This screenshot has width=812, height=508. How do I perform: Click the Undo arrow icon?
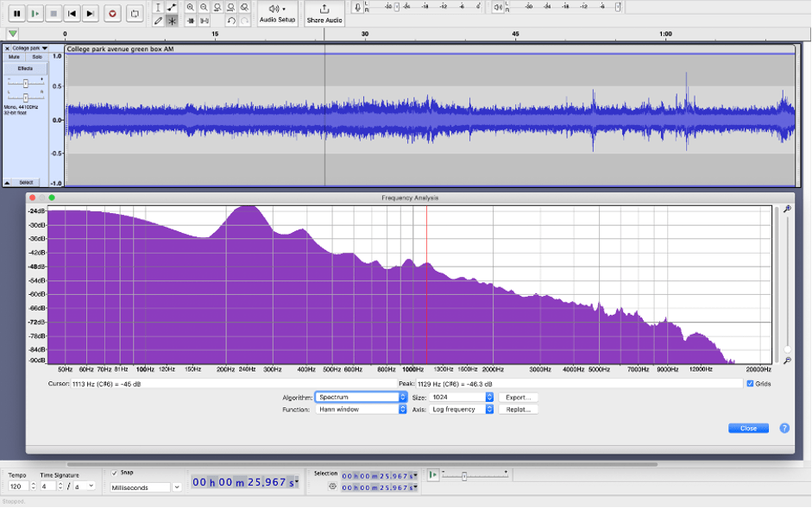tap(231, 21)
